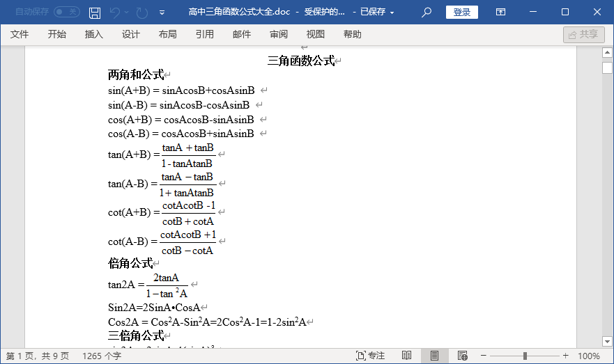Switch to Read Mode view icon
This screenshot has width=614, height=364.
pos(406,356)
